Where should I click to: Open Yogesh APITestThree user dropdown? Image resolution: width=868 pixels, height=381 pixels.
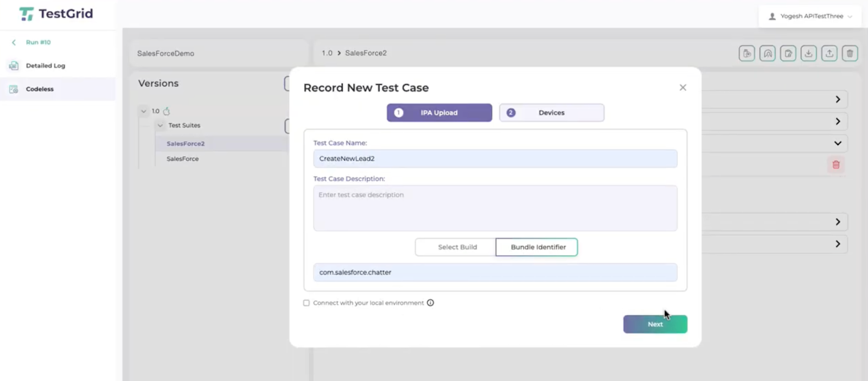click(810, 16)
